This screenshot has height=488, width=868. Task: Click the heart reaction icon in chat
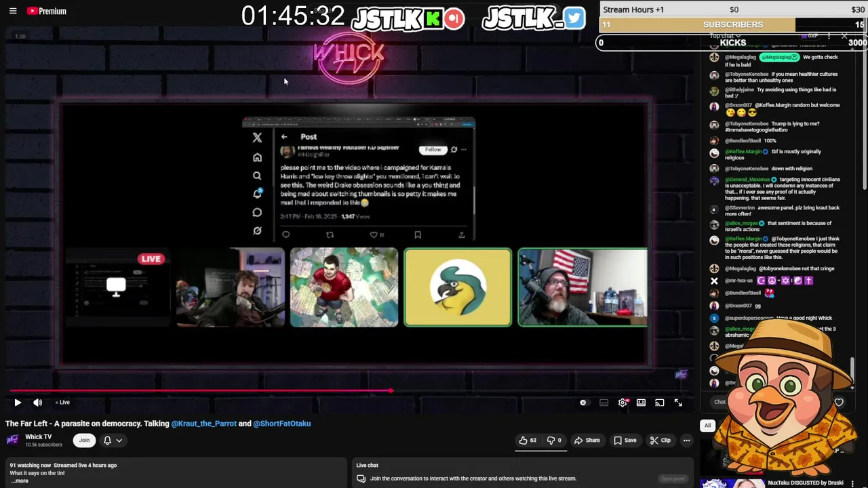tap(839, 403)
